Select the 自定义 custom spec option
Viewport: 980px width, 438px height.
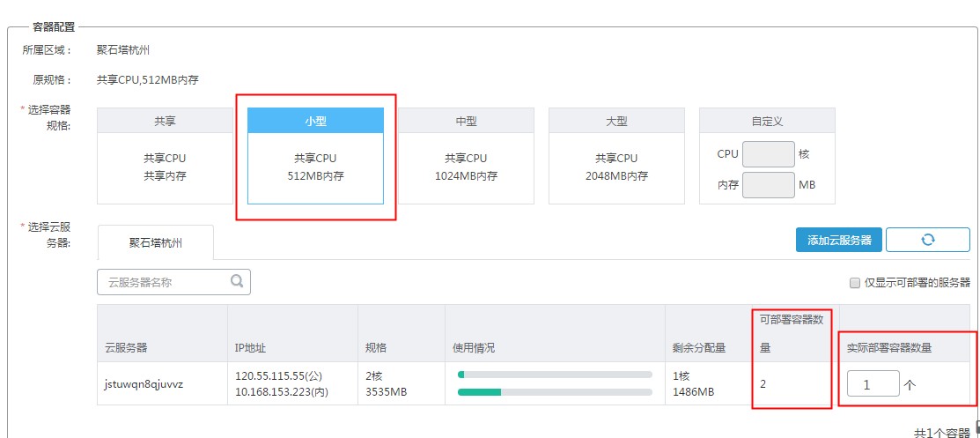click(766, 121)
